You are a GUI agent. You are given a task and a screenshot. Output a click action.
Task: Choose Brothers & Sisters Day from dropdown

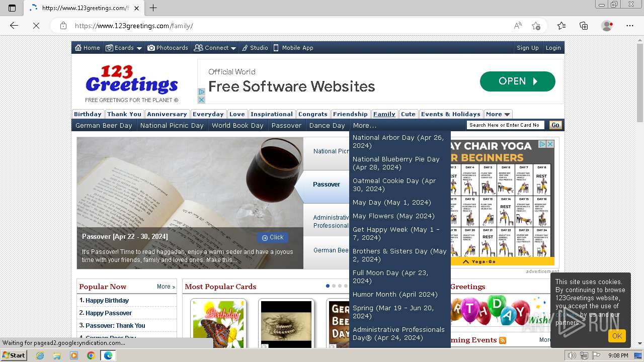tap(399, 255)
